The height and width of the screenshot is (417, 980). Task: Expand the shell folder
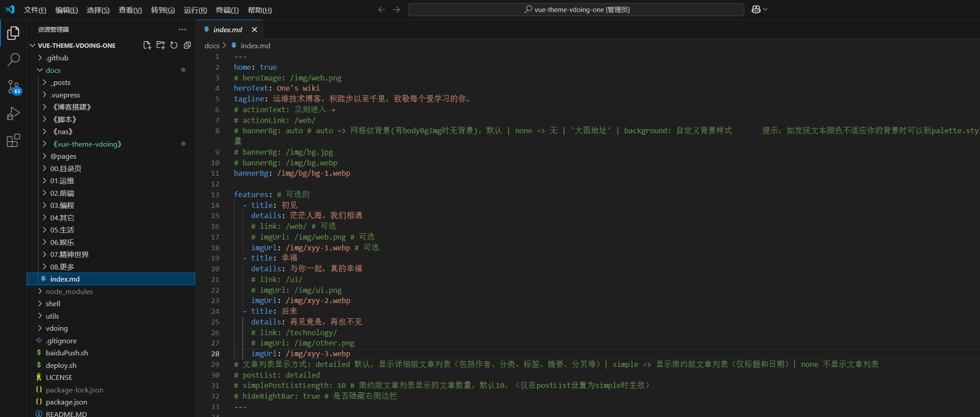point(111,304)
